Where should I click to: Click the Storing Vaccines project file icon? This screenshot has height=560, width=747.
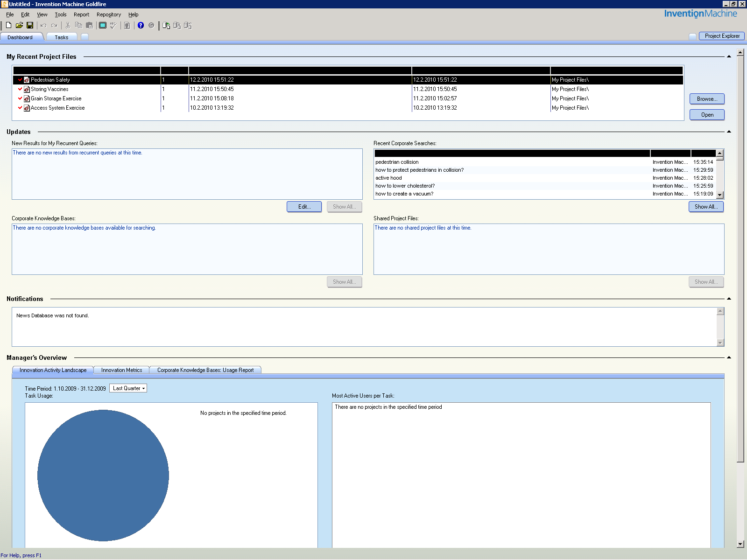click(27, 89)
